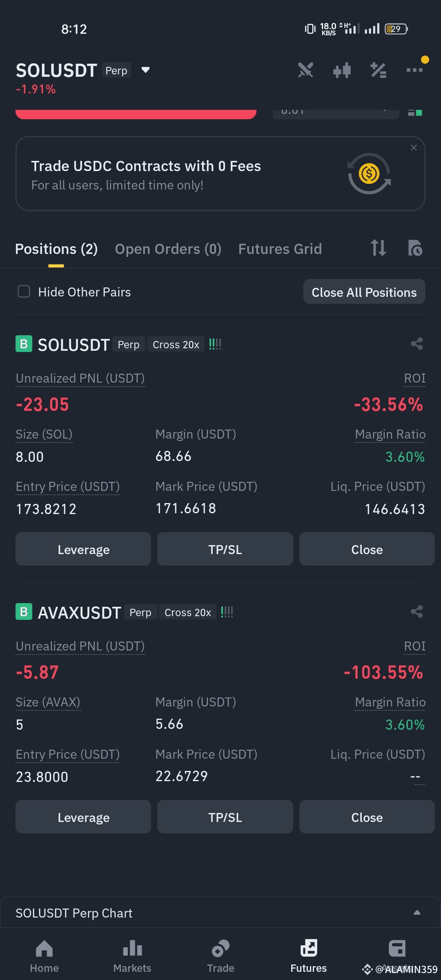Open the 0.01 price step dropdown
441x980 pixels.
[336, 114]
